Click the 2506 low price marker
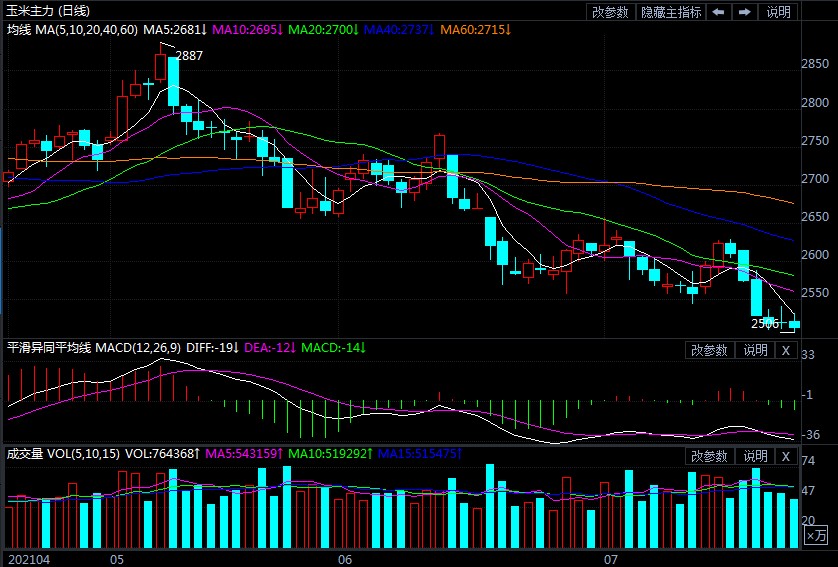 click(x=764, y=324)
